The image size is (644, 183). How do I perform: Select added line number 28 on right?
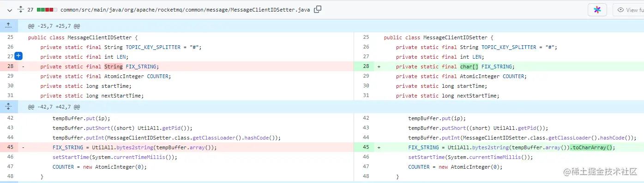(366, 67)
